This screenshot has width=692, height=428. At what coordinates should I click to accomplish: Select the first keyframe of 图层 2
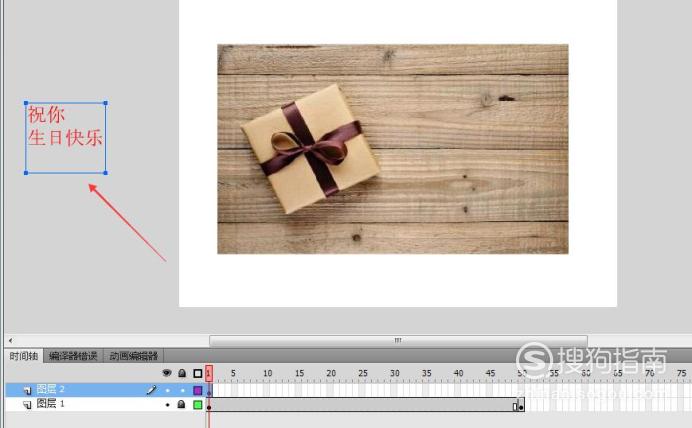tap(209, 390)
